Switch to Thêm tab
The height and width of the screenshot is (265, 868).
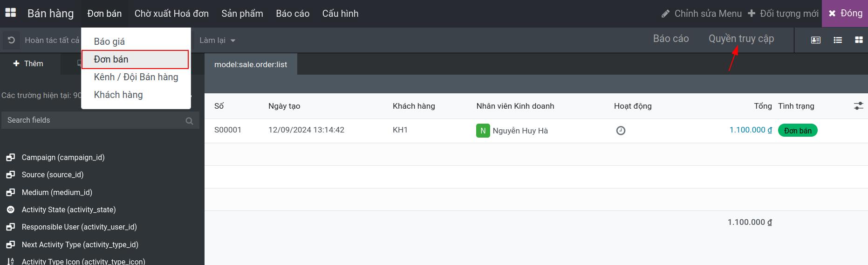(x=30, y=63)
